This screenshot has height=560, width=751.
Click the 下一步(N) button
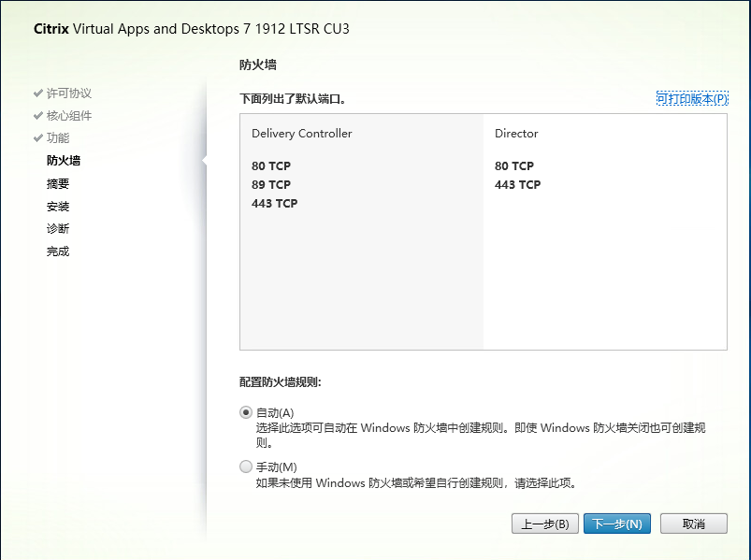click(x=617, y=524)
